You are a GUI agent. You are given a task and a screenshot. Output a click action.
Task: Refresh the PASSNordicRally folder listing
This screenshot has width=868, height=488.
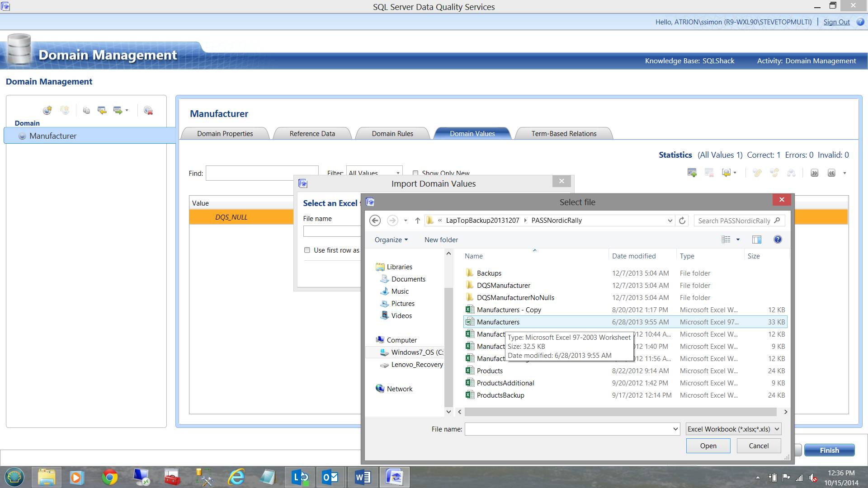point(682,221)
